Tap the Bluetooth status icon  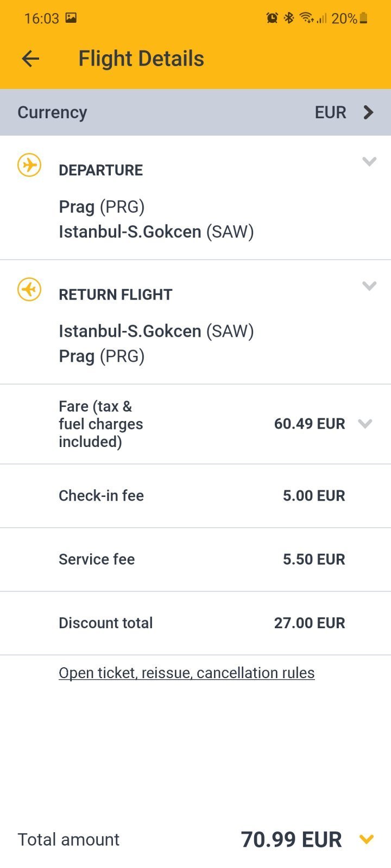coord(289,18)
